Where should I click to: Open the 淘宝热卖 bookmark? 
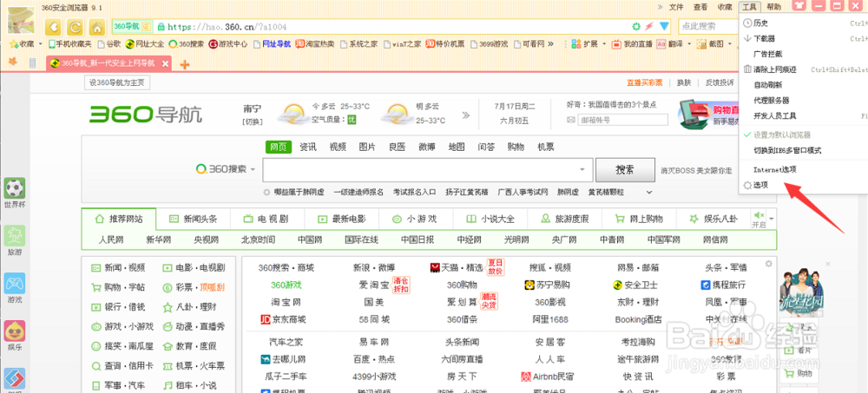314,43
